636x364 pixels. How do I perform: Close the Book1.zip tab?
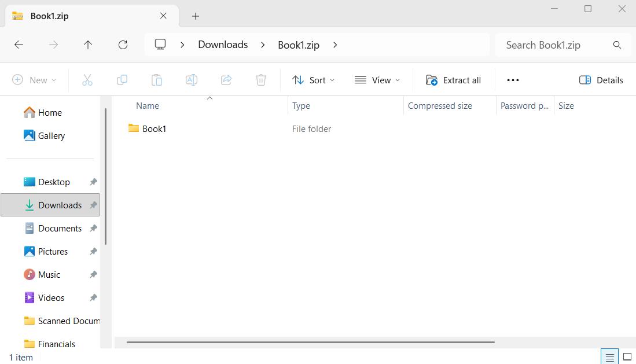tap(163, 16)
